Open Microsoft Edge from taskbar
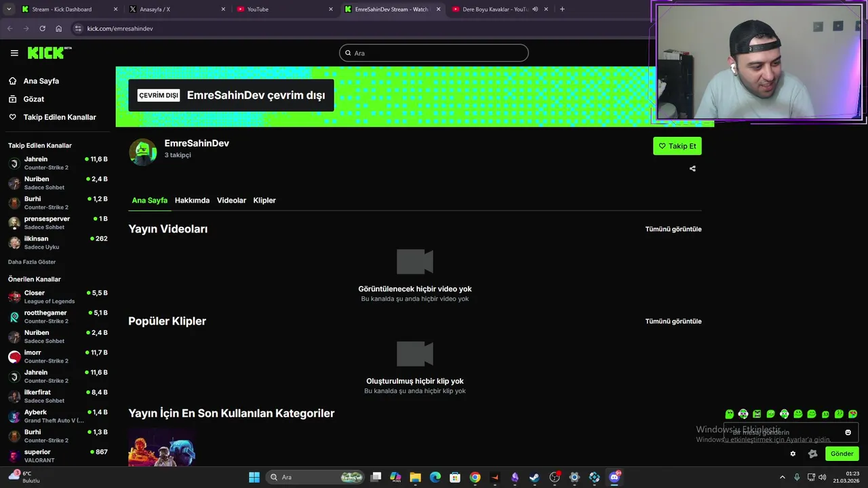This screenshot has height=488, width=868. click(x=435, y=477)
